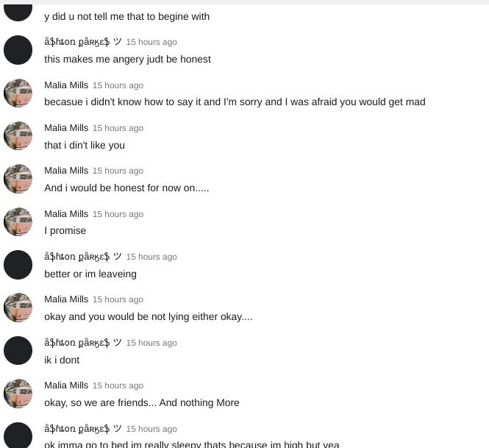Select Malia's avatar next to "I promise" message
This screenshot has width=489, height=448.
18,221
